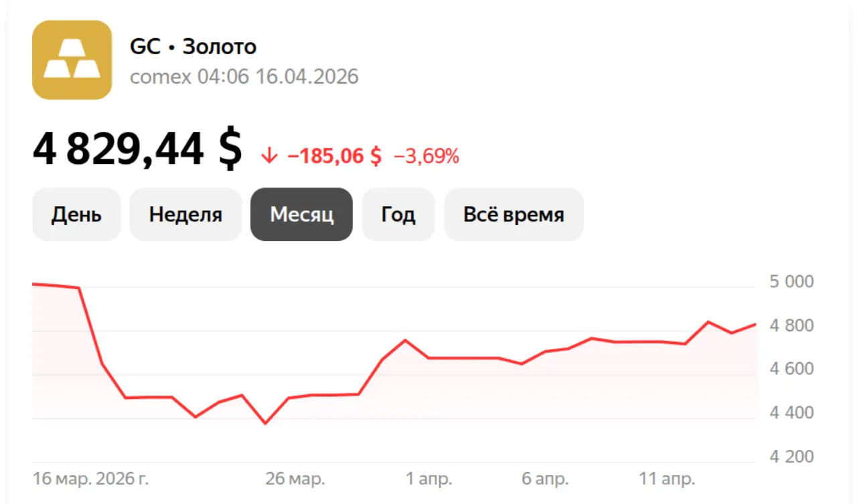Click the lowest dip on the chart line
This screenshot has height=504, width=857.
point(265,423)
